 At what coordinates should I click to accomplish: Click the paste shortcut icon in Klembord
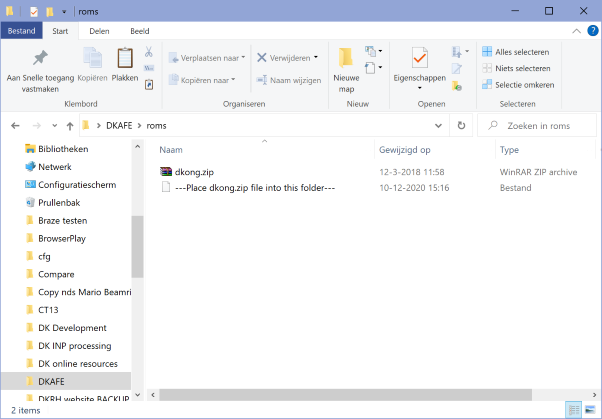coord(149,84)
